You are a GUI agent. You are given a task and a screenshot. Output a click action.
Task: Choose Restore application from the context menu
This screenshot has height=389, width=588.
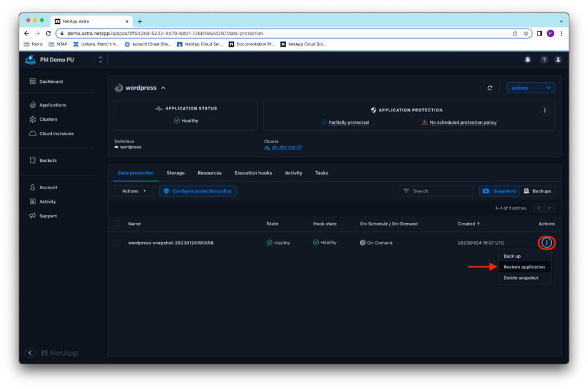(524, 267)
